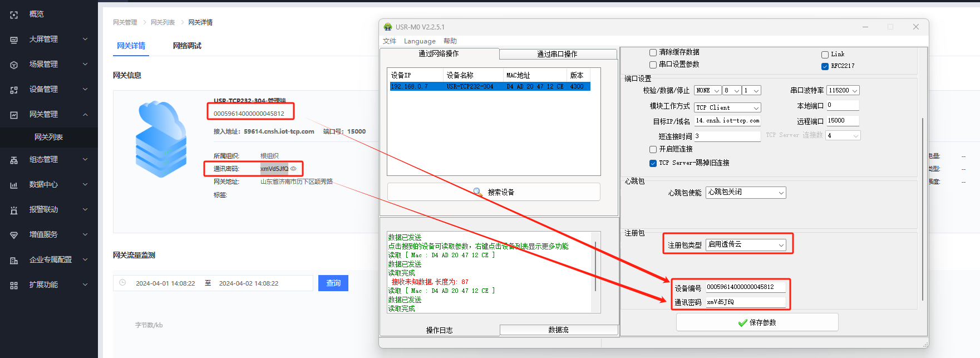The width and height of the screenshot is (980, 358).
Task: Click the log panel vertical scrollbar
Action: (595, 266)
